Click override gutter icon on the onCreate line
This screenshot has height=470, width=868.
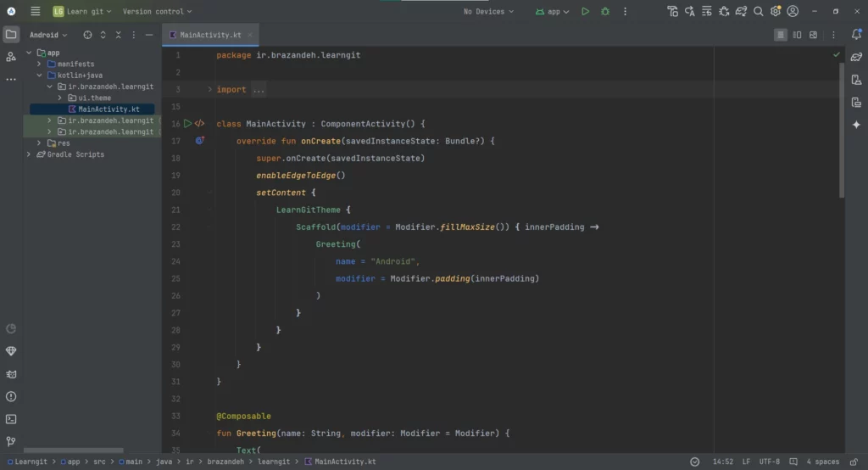pyautogui.click(x=200, y=141)
